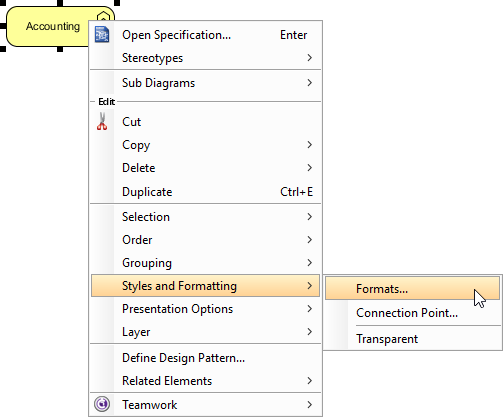Open the Related Elements submenu
Image resolution: width=503 pixels, height=417 pixels.
click(x=205, y=381)
